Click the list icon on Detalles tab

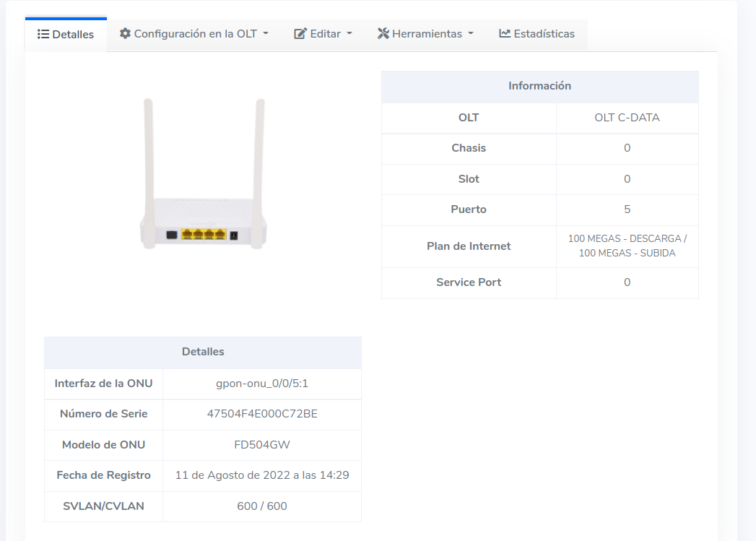coord(43,35)
